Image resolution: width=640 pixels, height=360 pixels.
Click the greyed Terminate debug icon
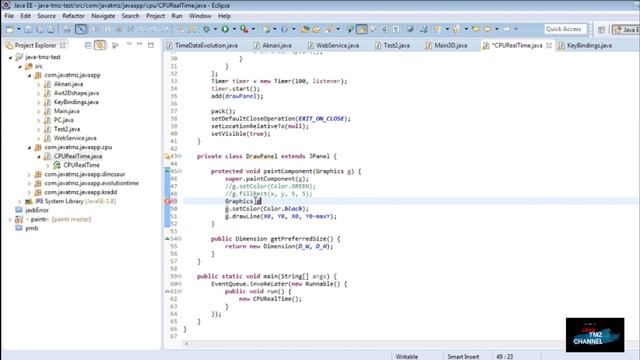(x=119, y=29)
